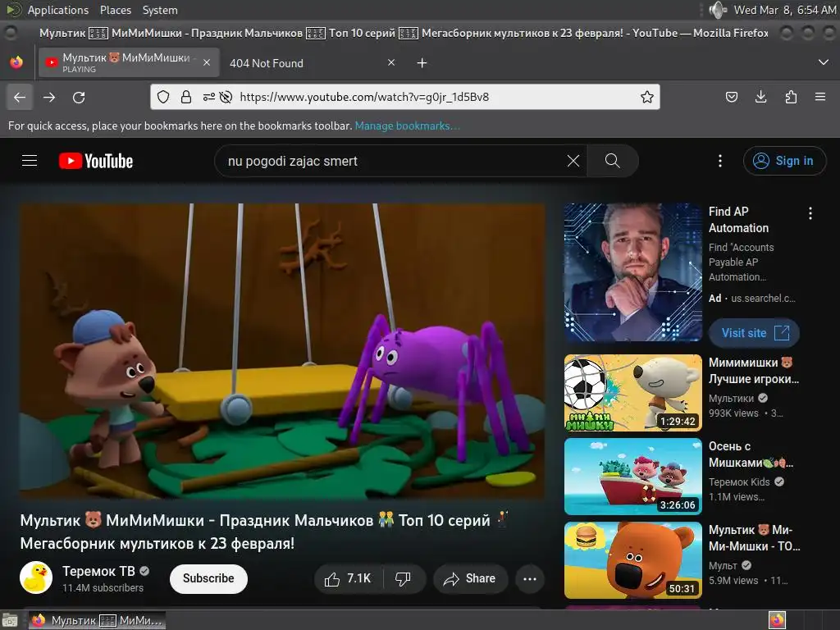
Task: Click Осень с Мишками title text
Action: pos(751,454)
